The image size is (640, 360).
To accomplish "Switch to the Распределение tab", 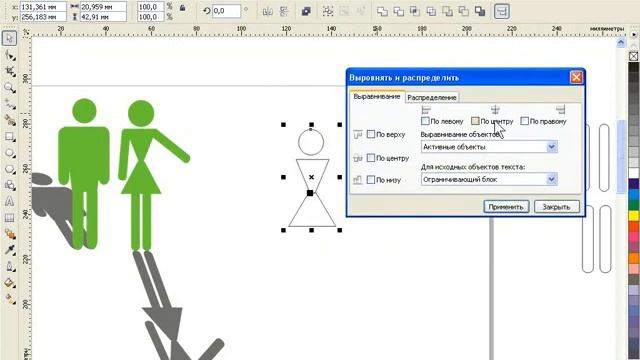I will [x=432, y=98].
